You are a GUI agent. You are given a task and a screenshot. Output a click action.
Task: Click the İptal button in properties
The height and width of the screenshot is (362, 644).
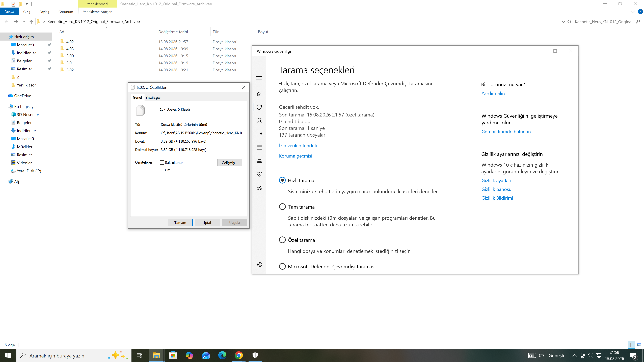tap(207, 223)
